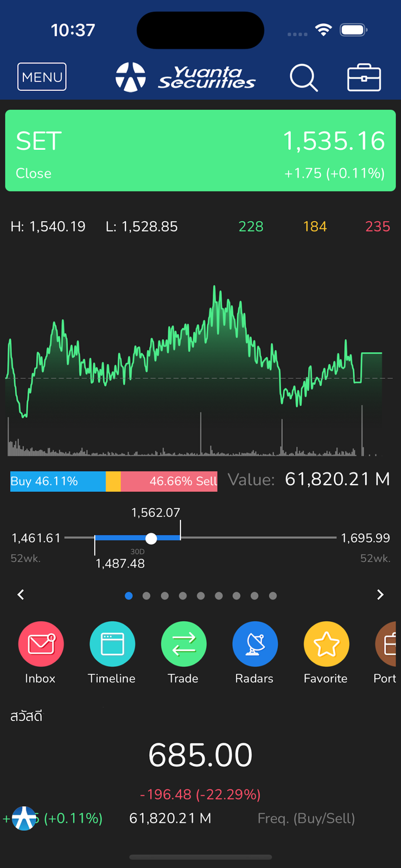Viewport: 401px width, 868px height.
Task: Tap the Yuanta Securities logo
Action: pos(185,77)
